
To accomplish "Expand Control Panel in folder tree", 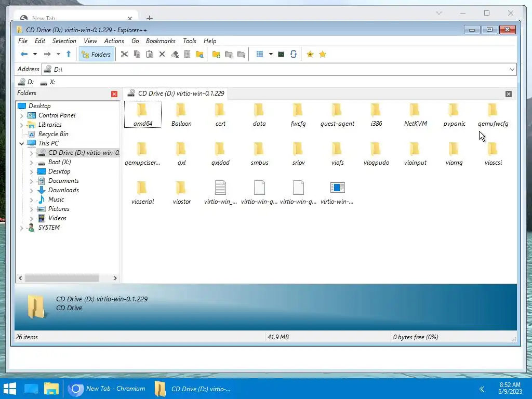I will [x=22, y=116].
